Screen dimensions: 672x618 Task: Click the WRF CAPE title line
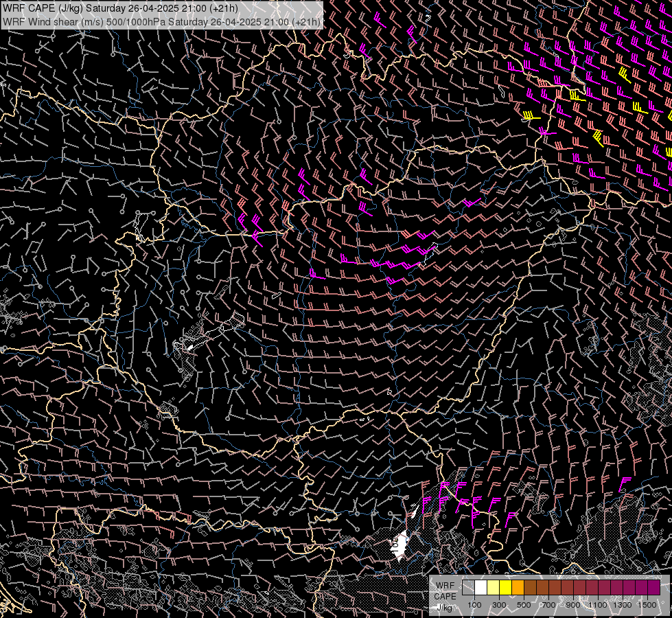120,8
